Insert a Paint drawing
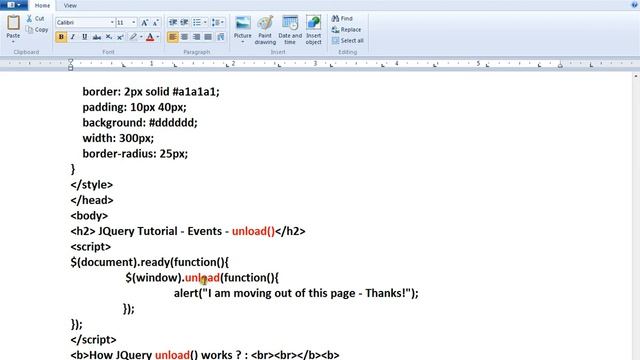The height and width of the screenshot is (360, 640). [265, 30]
